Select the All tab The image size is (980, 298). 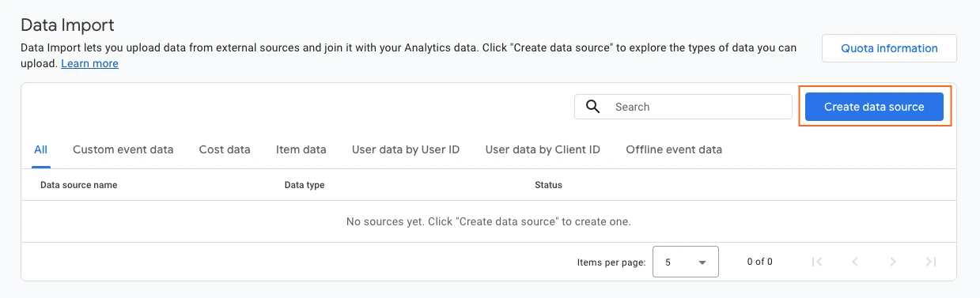pyautogui.click(x=41, y=149)
